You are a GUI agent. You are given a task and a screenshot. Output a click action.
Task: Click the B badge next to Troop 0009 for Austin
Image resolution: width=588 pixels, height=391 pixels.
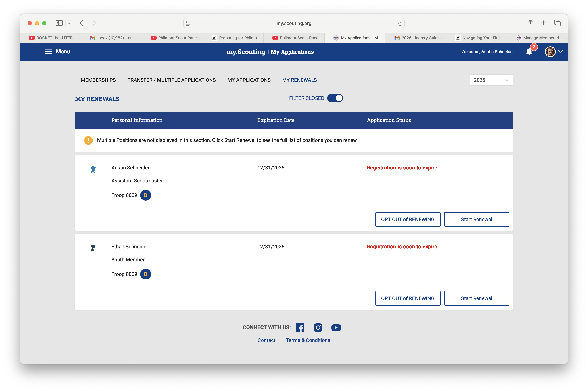tap(146, 195)
